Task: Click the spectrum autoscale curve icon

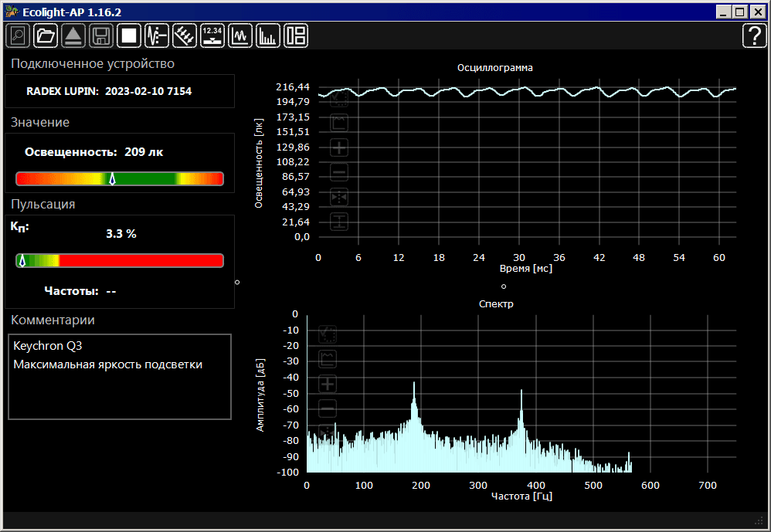Action: pyautogui.click(x=328, y=358)
